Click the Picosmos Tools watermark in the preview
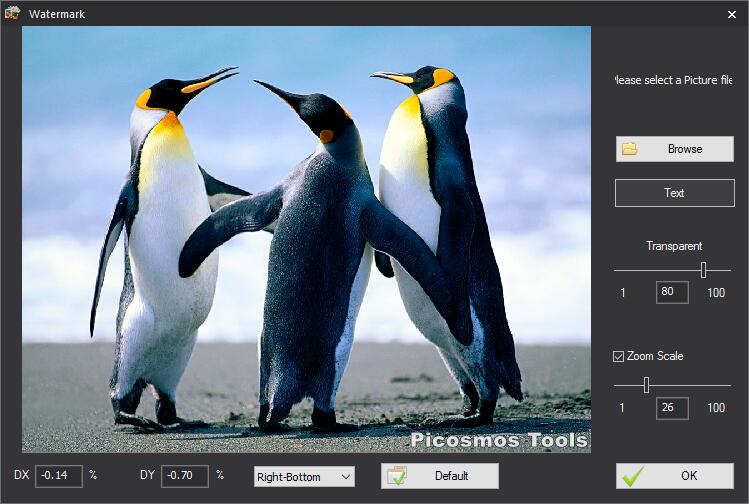Viewport: 749px width, 504px height. (x=499, y=441)
